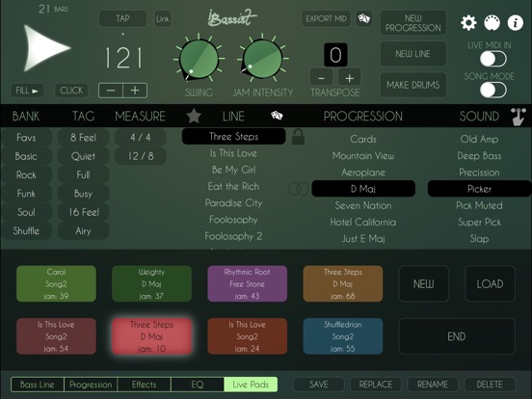The width and height of the screenshot is (532, 399).
Task: Trigger the FILL arrow button
Action: (27, 91)
